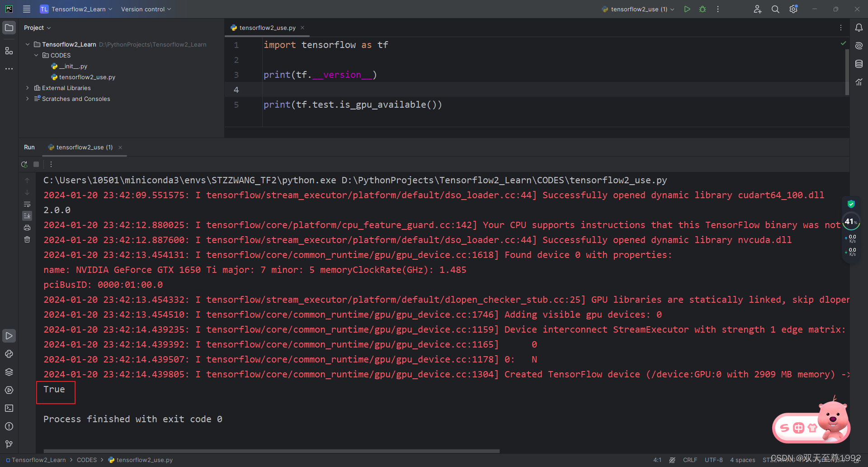Expand External Libraries node
The width and height of the screenshot is (868, 467).
[28, 88]
